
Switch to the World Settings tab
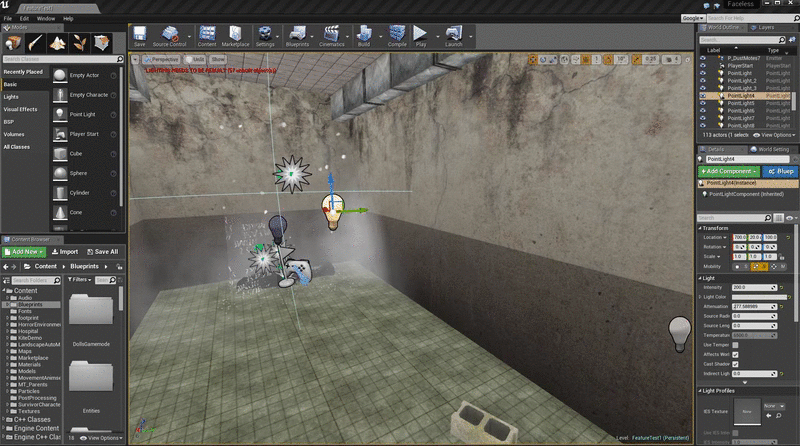[770, 150]
